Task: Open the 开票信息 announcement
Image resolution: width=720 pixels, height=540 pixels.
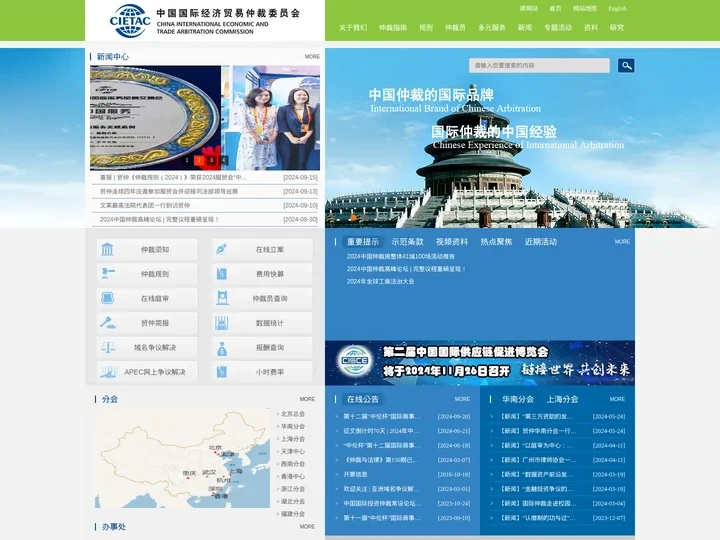Action: [x=355, y=474]
